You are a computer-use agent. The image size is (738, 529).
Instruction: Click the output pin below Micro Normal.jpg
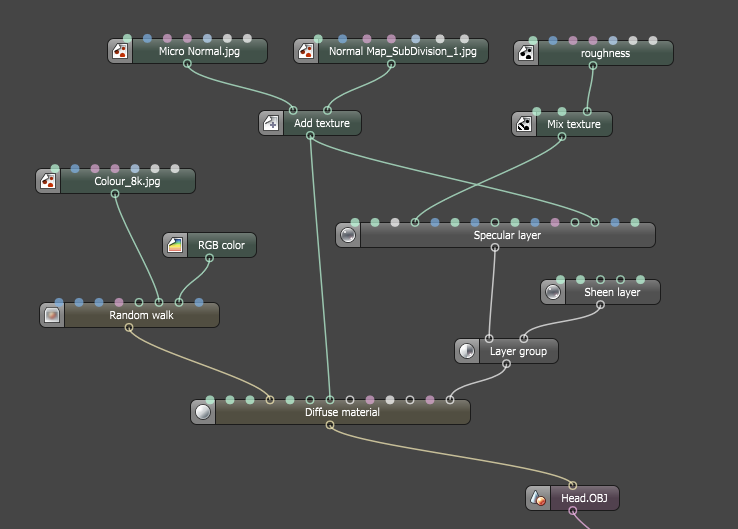tap(187, 64)
